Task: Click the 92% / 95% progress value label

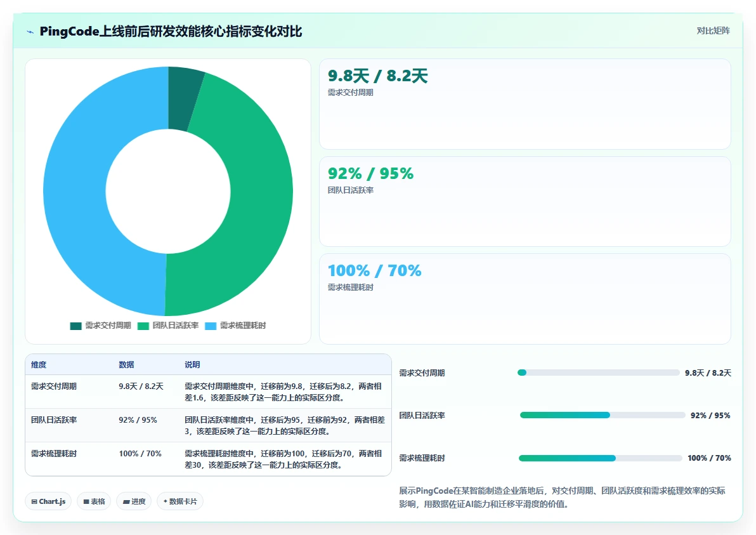Action: 710,415
